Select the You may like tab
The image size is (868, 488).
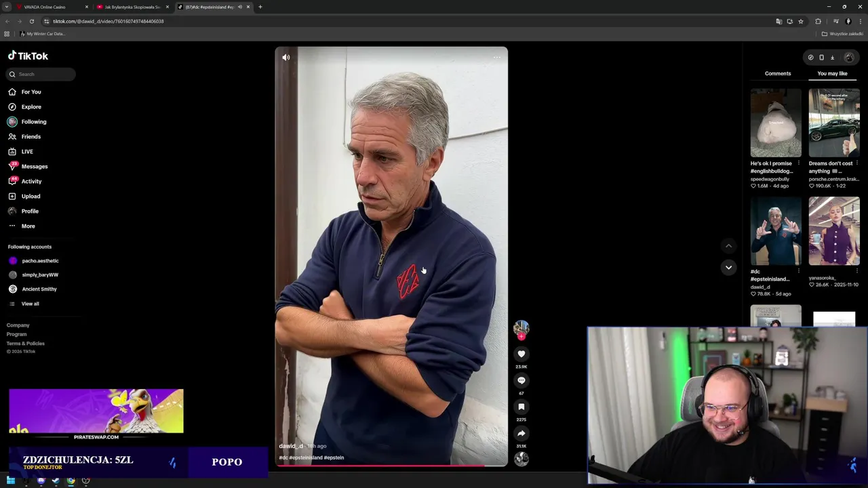click(x=832, y=73)
